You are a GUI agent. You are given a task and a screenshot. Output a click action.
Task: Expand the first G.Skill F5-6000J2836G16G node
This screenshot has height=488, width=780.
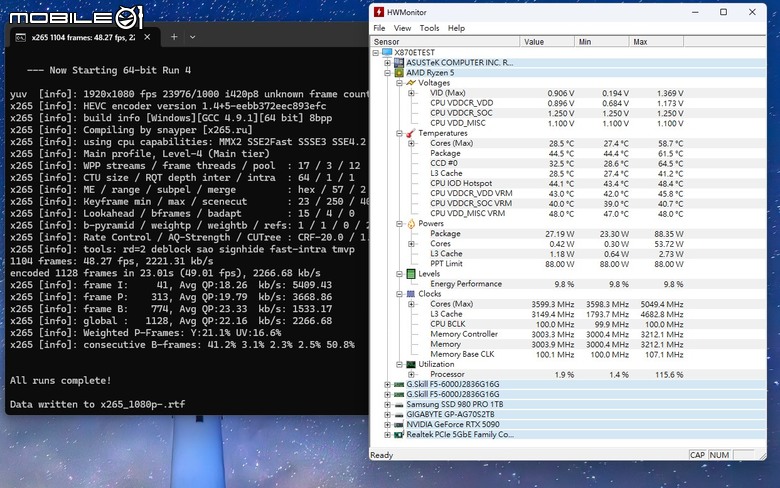click(x=387, y=385)
